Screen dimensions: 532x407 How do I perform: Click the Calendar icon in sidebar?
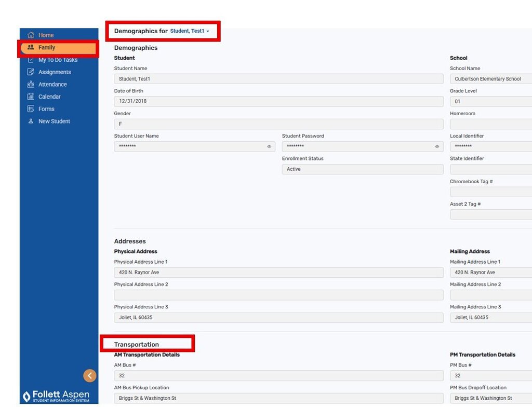click(x=31, y=97)
